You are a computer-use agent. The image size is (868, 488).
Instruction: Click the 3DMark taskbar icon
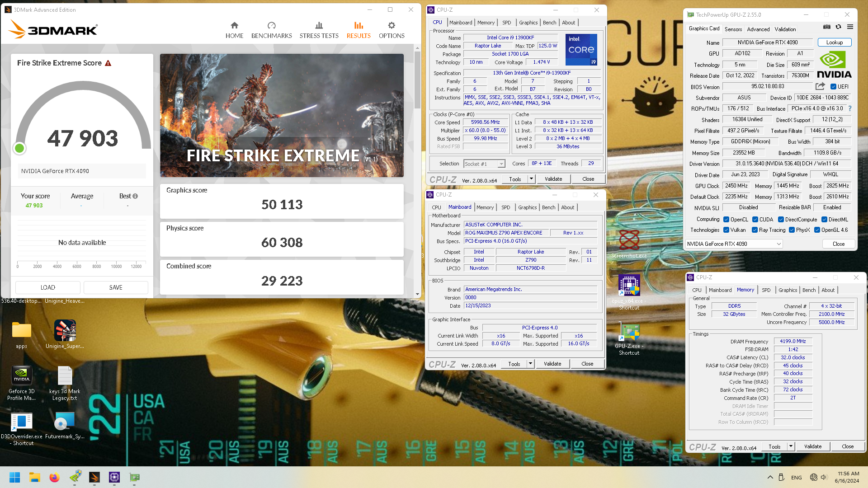tap(94, 477)
